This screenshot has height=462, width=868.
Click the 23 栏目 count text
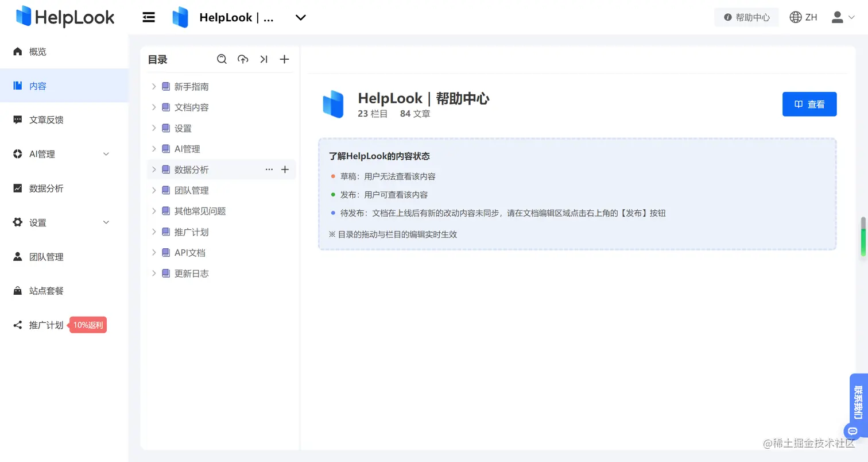373,114
